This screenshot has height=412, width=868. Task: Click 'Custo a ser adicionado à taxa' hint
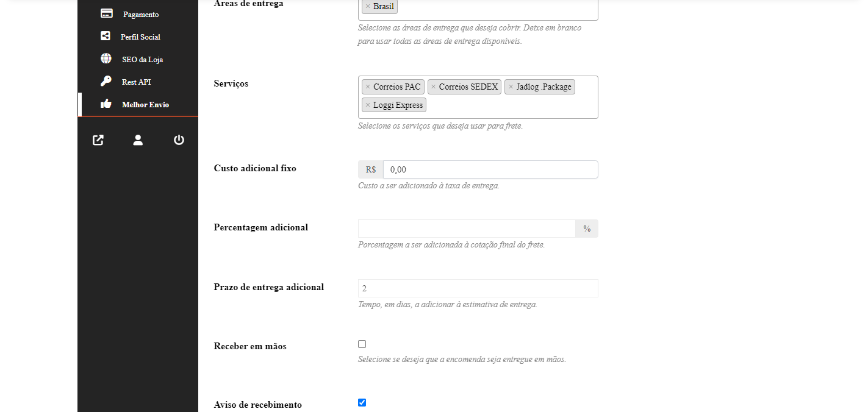click(x=429, y=185)
